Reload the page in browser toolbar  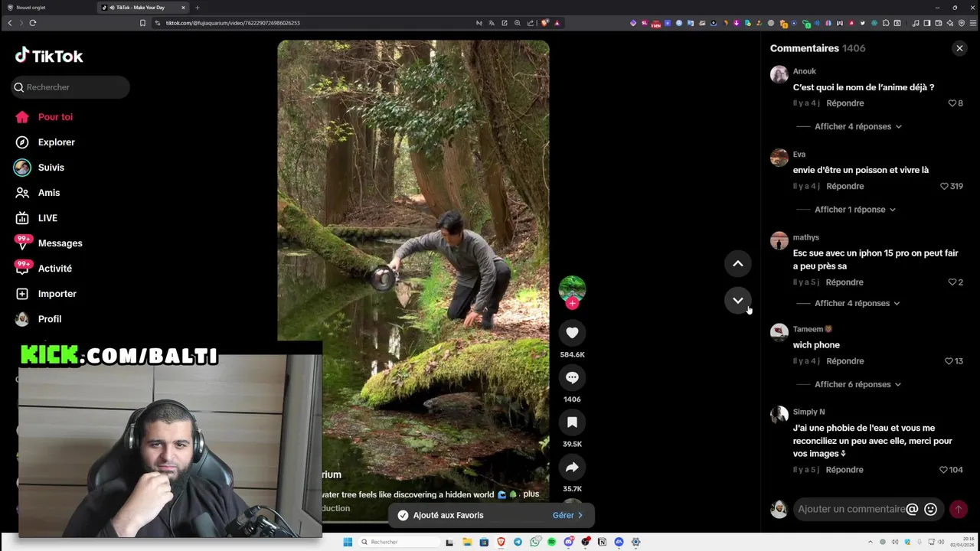[33, 23]
